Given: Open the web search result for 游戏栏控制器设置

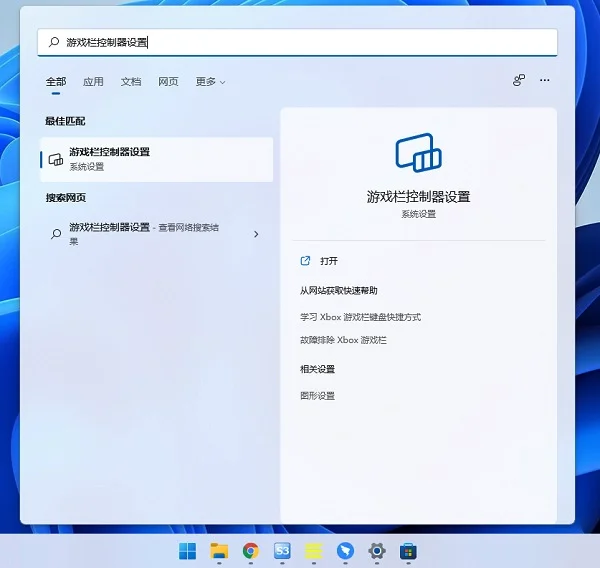Looking at the screenshot, I should [157, 234].
